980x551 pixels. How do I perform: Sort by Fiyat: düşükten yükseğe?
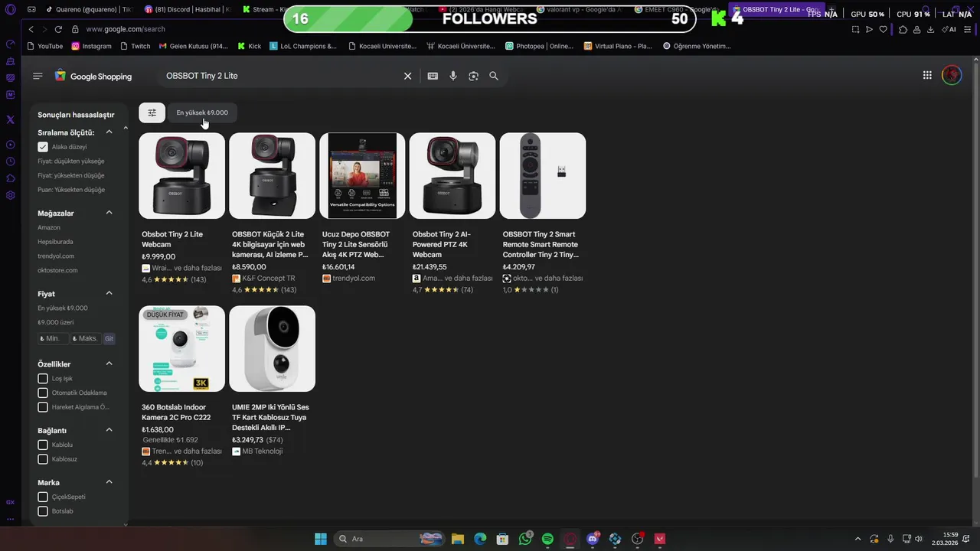[x=71, y=161]
